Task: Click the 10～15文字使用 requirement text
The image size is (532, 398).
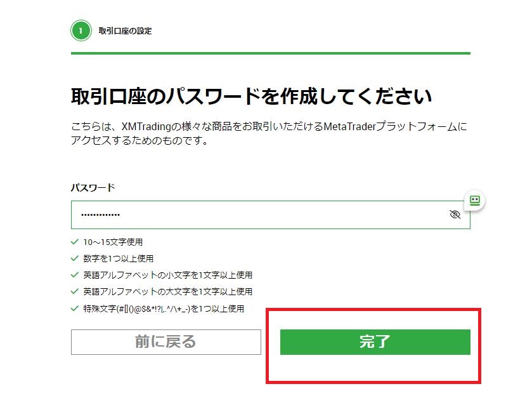Action: pos(113,242)
